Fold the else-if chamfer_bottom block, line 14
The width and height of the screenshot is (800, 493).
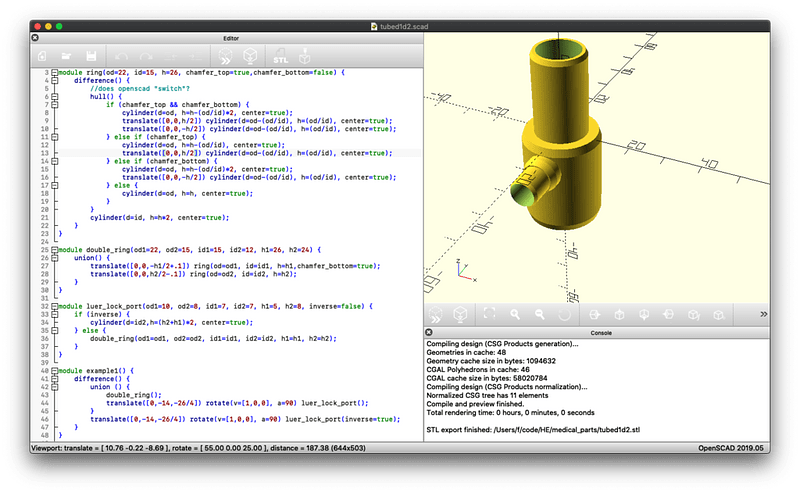(55, 161)
